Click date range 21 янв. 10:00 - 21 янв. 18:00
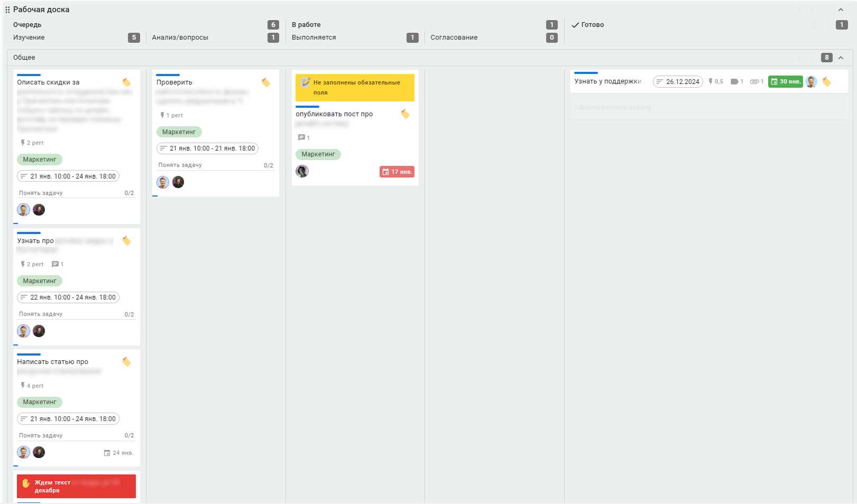This screenshot has width=857, height=504. [207, 148]
